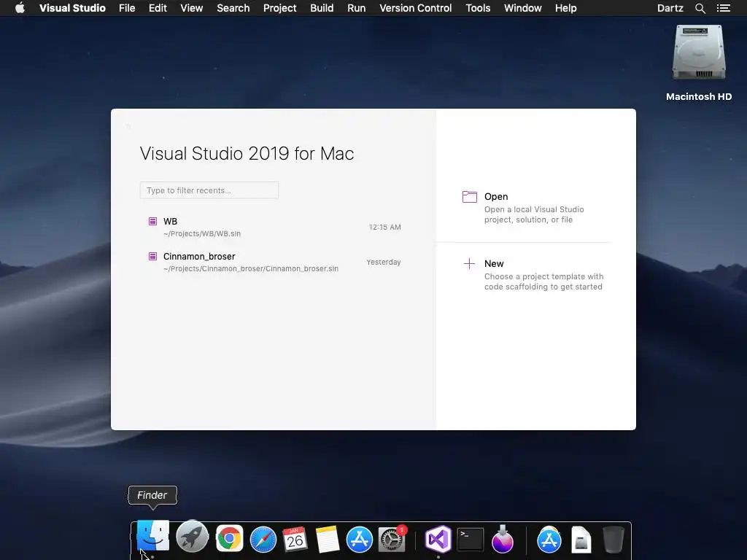
Task: Focus the Type to filter recents field
Action: click(x=209, y=190)
